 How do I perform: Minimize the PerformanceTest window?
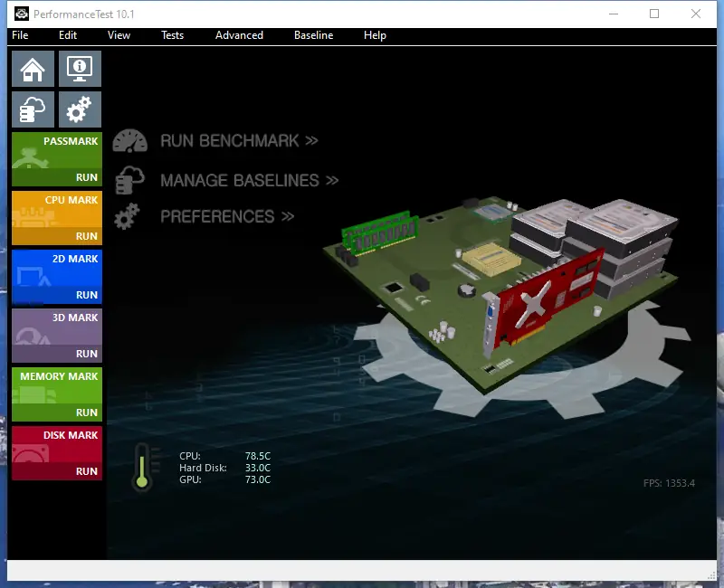pyautogui.click(x=614, y=14)
